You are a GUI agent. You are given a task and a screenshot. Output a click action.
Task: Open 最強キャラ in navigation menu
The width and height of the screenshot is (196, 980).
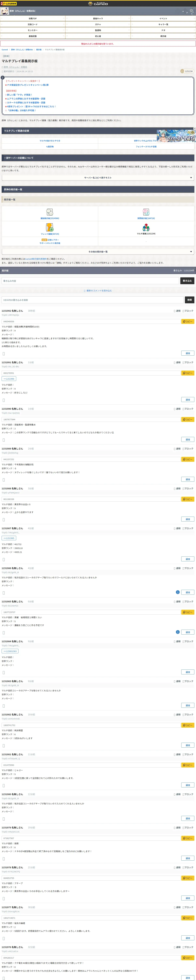pos(98,18)
